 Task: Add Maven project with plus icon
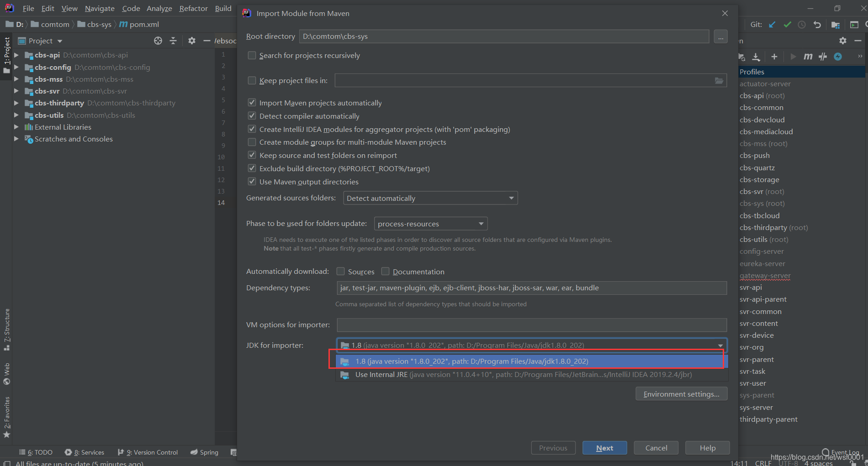click(774, 57)
